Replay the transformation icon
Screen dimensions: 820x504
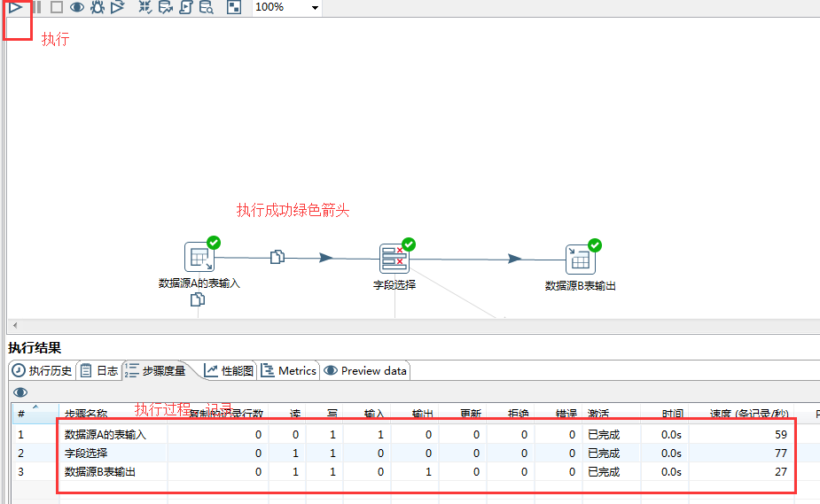118,7
